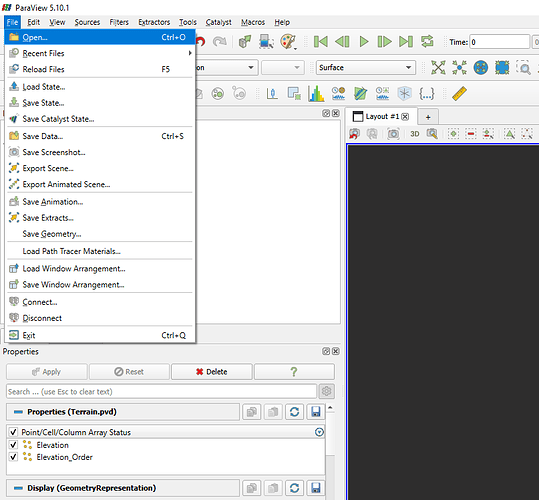This screenshot has width=539, height=500.
Task: Open the Filters menu
Action: tap(119, 22)
